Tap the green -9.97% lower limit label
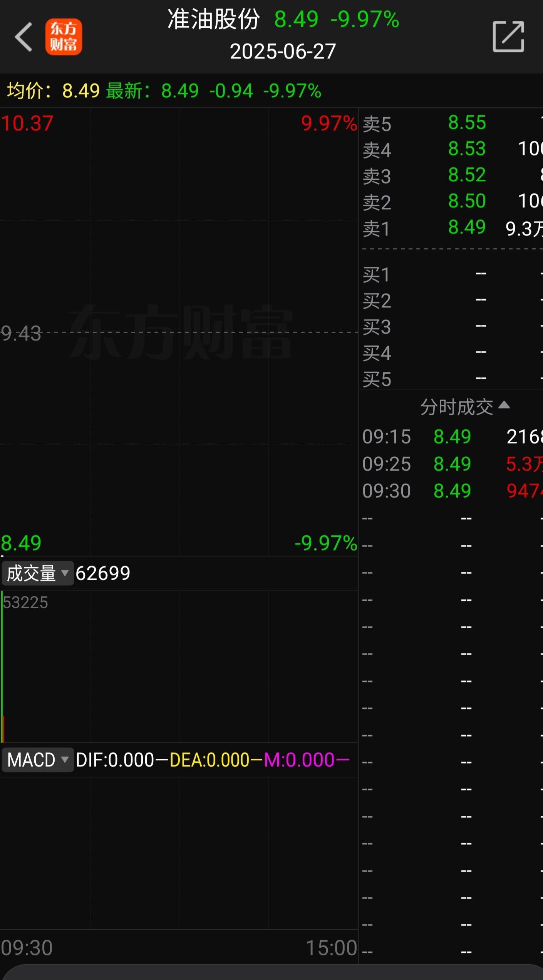Viewport: 543px width, 980px height. coord(326,543)
